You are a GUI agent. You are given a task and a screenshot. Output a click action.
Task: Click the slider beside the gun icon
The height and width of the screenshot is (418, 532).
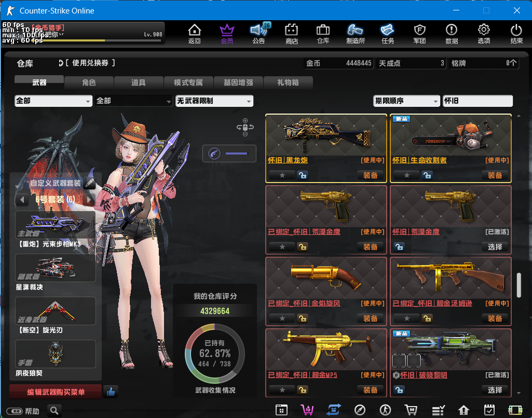pyautogui.click(x=237, y=154)
